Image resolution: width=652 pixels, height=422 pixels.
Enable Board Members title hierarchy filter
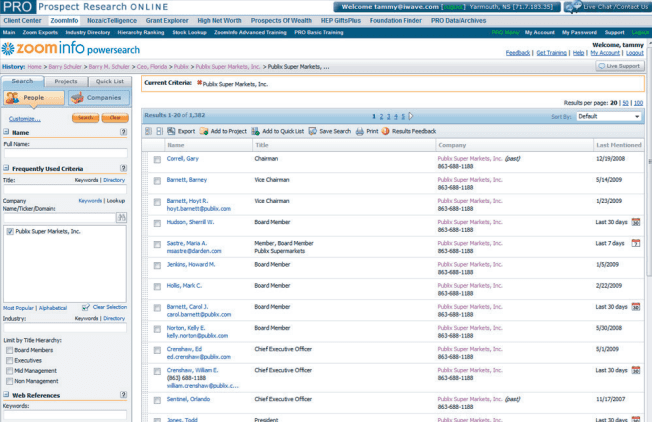pyautogui.click(x=9, y=350)
